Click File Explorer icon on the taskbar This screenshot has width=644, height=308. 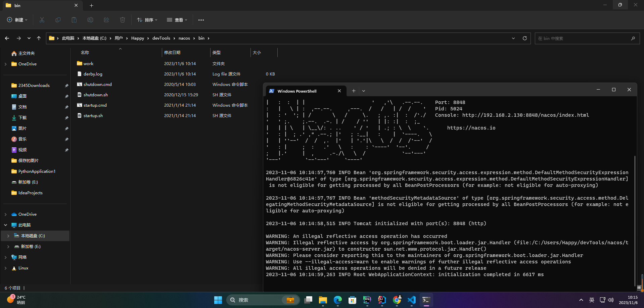pyautogui.click(x=323, y=300)
